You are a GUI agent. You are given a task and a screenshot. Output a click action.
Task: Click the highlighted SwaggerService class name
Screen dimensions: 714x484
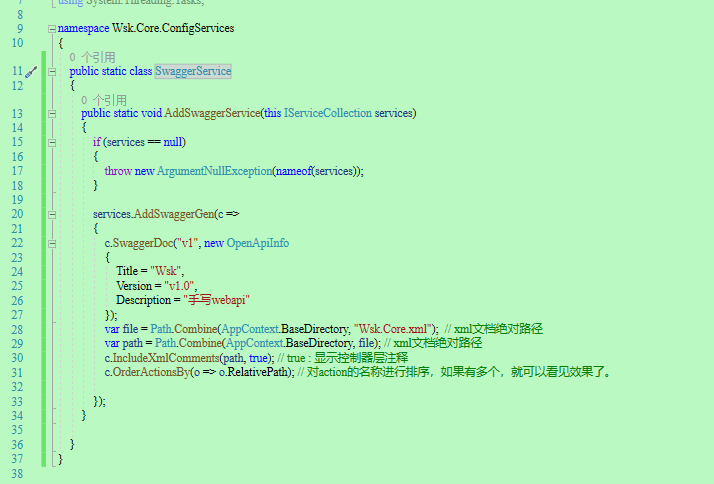[193, 71]
